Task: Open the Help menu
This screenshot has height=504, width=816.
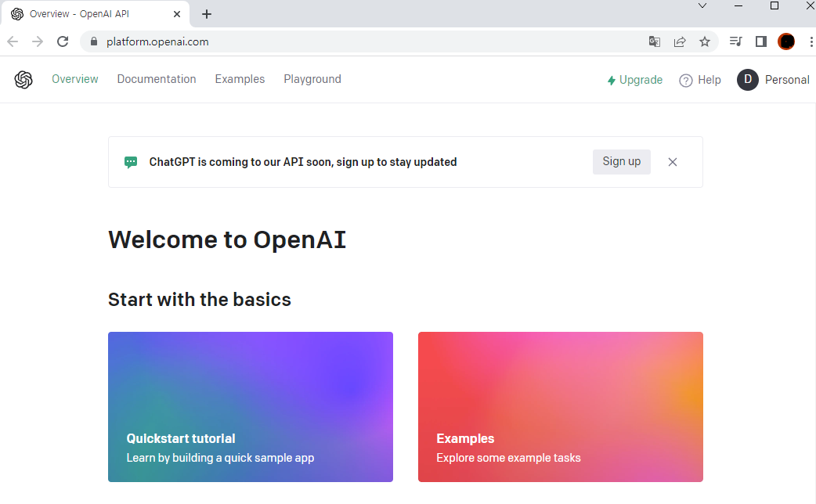Action: coord(700,80)
